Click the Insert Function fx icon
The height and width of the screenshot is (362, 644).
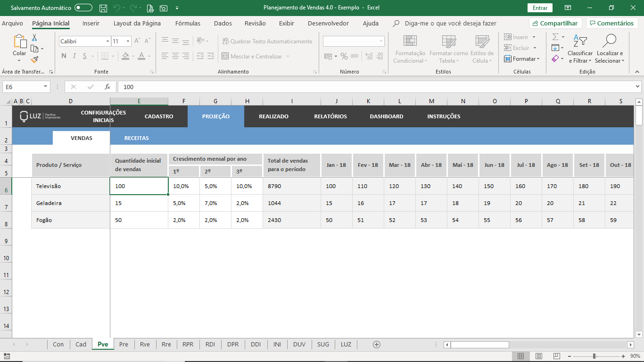(x=107, y=87)
